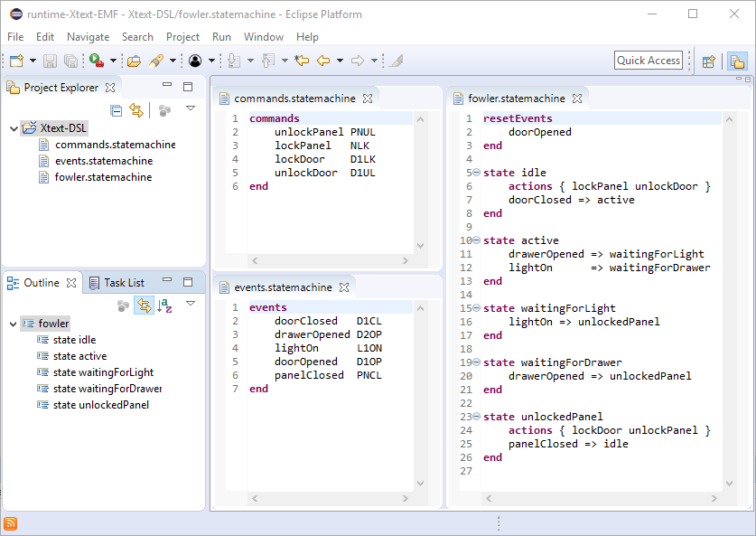This screenshot has height=536, width=756.
Task: Open the New wizard dropdown arrow
Action: pos(33,61)
